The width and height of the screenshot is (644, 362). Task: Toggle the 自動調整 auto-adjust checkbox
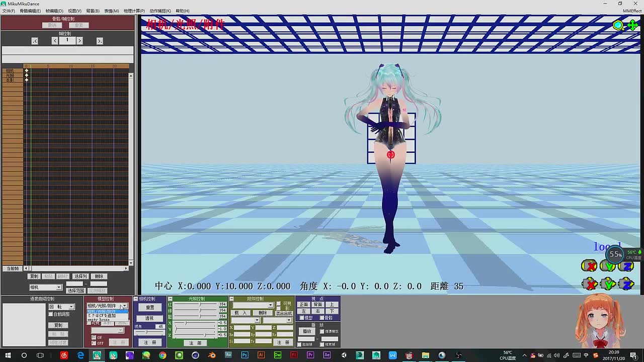[x=51, y=314]
